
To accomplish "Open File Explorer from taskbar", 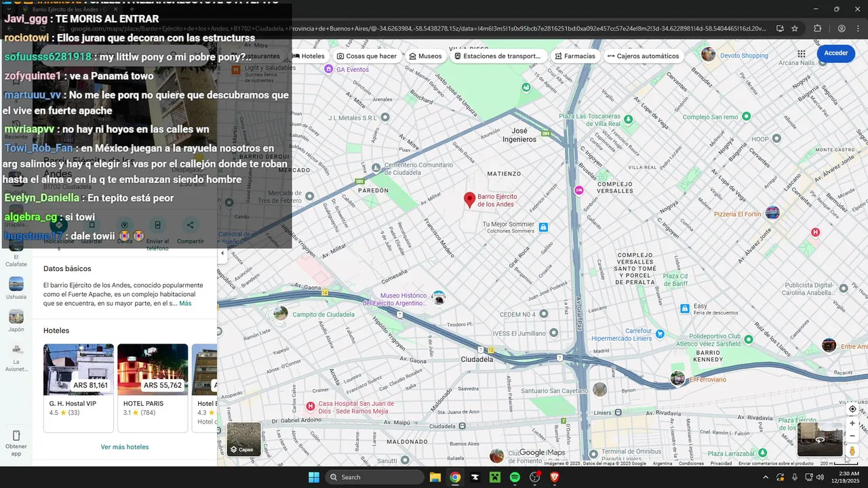I will (x=435, y=477).
